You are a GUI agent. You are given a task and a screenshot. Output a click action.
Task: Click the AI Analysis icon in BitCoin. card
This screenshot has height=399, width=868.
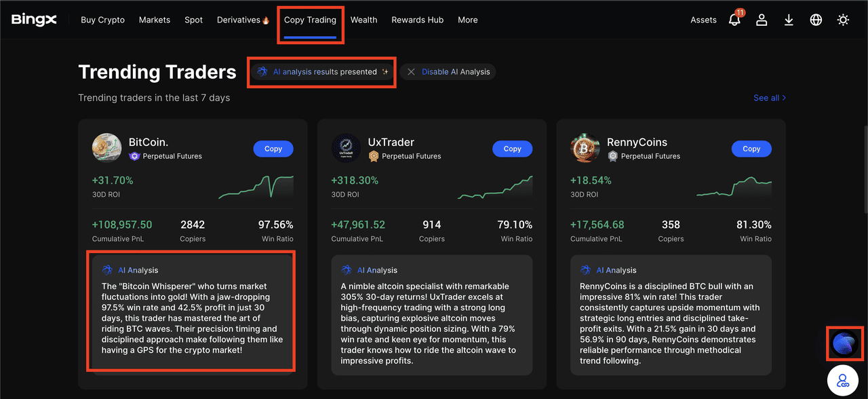[x=107, y=270]
